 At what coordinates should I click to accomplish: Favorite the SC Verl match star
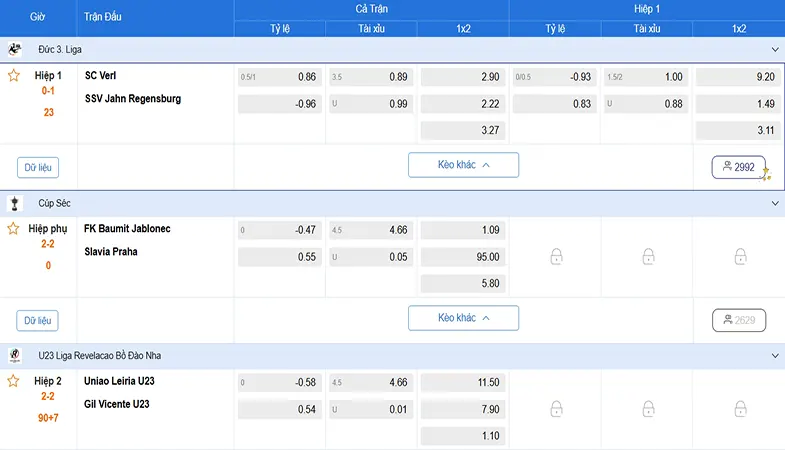click(x=14, y=76)
